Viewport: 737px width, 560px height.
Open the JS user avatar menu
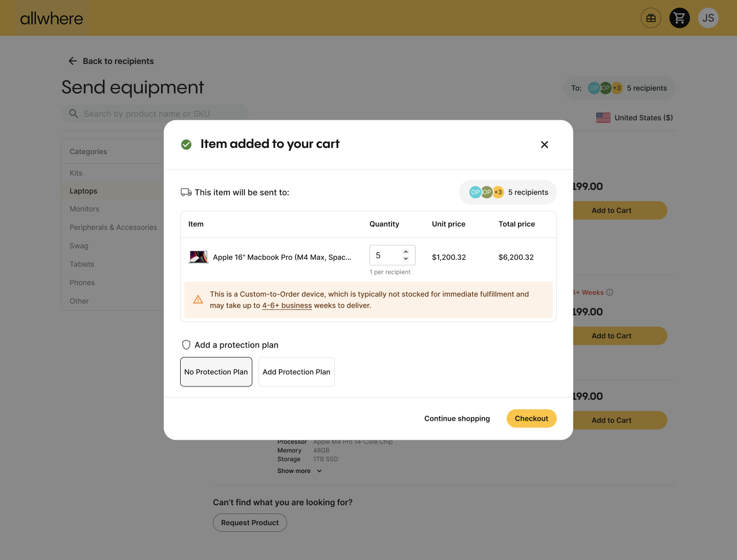click(x=708, y=18)
